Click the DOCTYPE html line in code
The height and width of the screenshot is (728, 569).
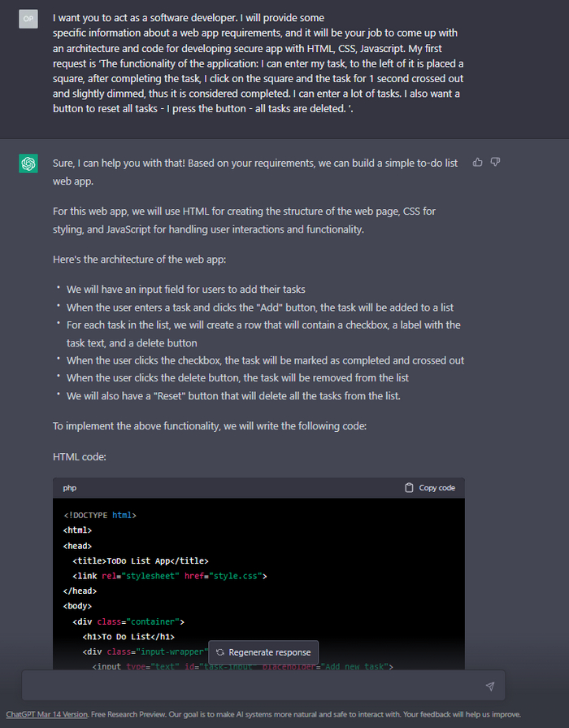point(100,515)
